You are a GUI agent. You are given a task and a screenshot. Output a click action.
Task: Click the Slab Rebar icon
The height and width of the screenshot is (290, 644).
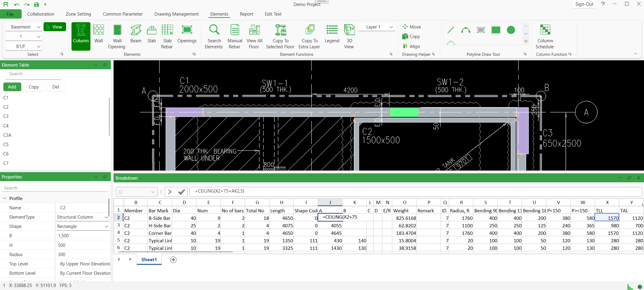[x=167, y=30]
